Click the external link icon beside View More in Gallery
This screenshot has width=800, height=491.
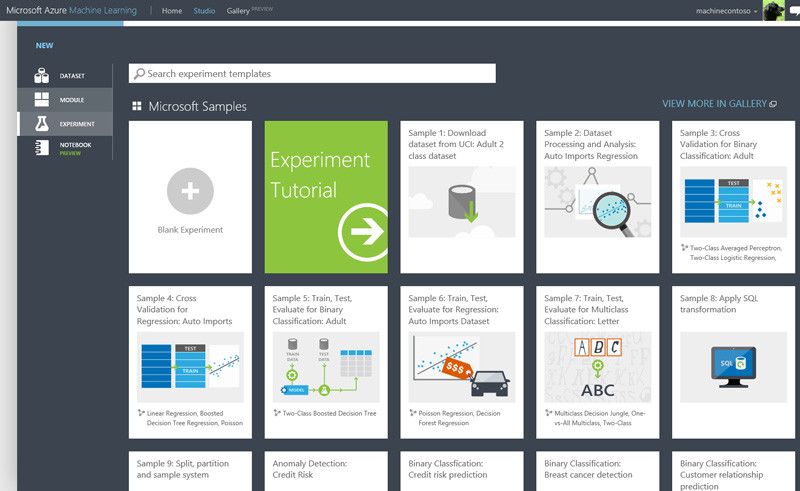pos(773,104)
